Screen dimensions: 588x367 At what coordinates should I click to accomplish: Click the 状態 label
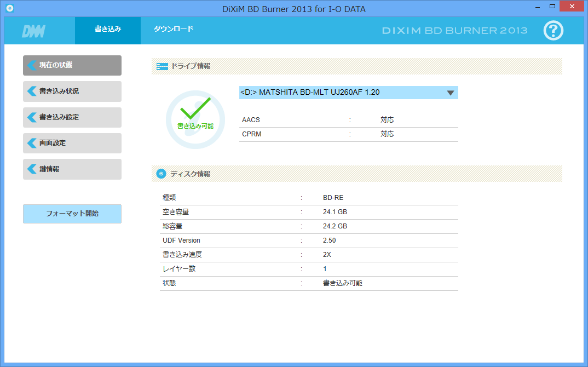[169, 283]
